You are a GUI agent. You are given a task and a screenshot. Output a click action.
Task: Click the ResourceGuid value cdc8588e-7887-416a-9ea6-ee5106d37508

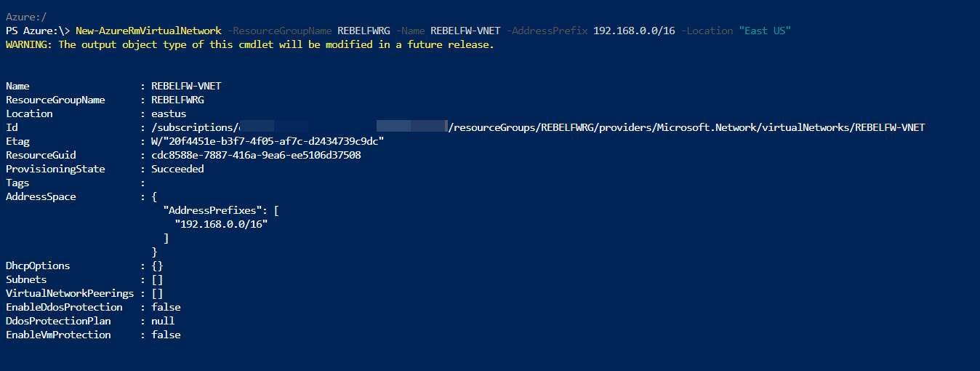click(256, 155)
